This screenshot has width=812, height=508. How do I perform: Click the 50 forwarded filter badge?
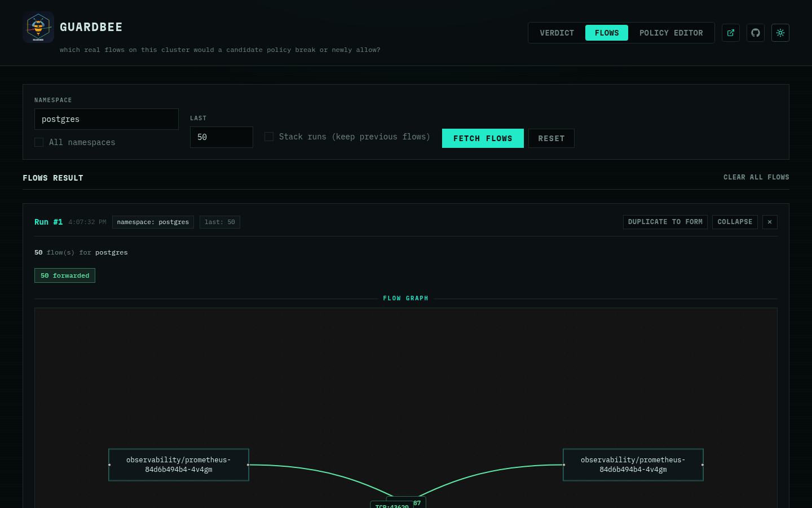pos(65,275)
